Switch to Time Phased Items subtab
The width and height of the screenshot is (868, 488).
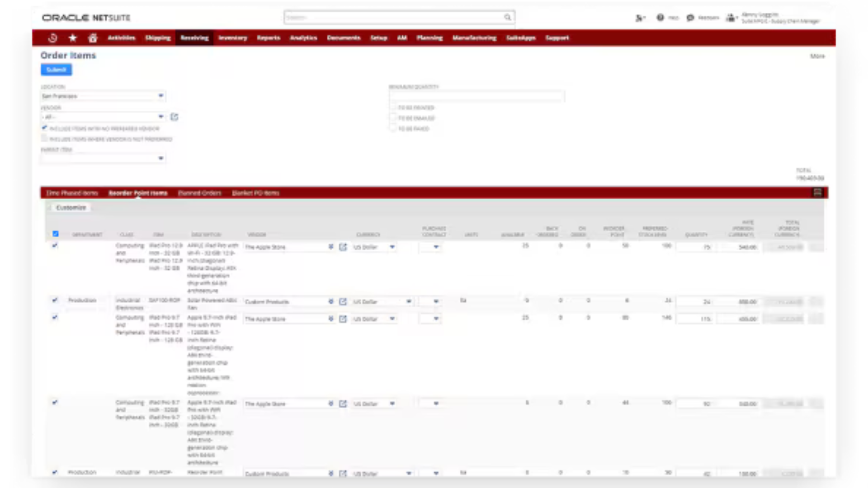click(x=72, y=193)
